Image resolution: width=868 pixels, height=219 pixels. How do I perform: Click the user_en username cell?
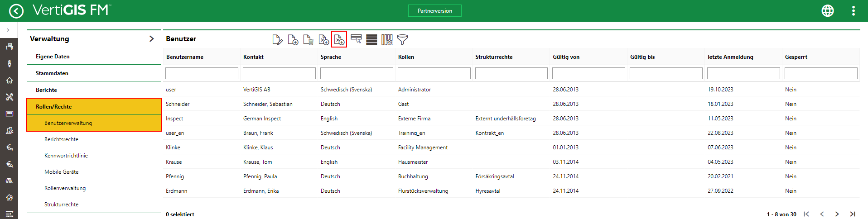175,133
